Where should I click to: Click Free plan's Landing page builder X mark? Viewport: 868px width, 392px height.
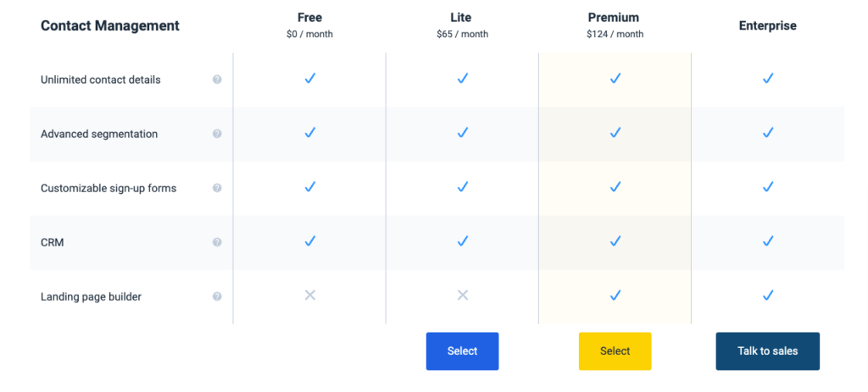(x=310, y=295)
